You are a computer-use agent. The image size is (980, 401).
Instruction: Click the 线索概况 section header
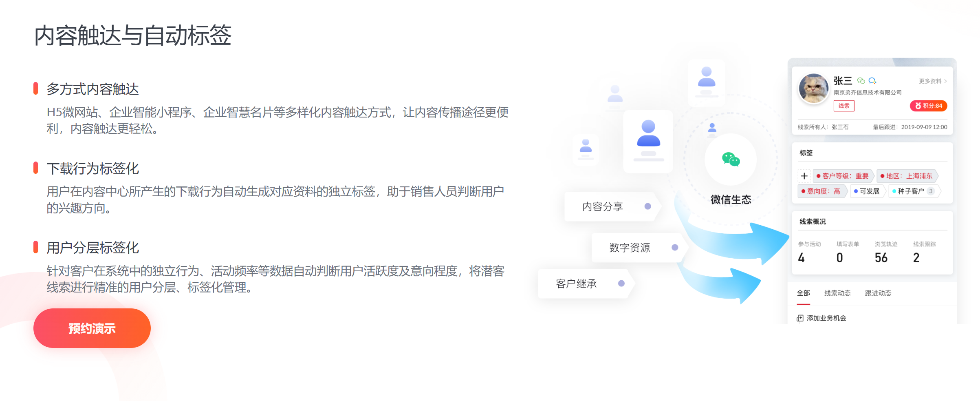pyautogui.click(x=813, y=222)
